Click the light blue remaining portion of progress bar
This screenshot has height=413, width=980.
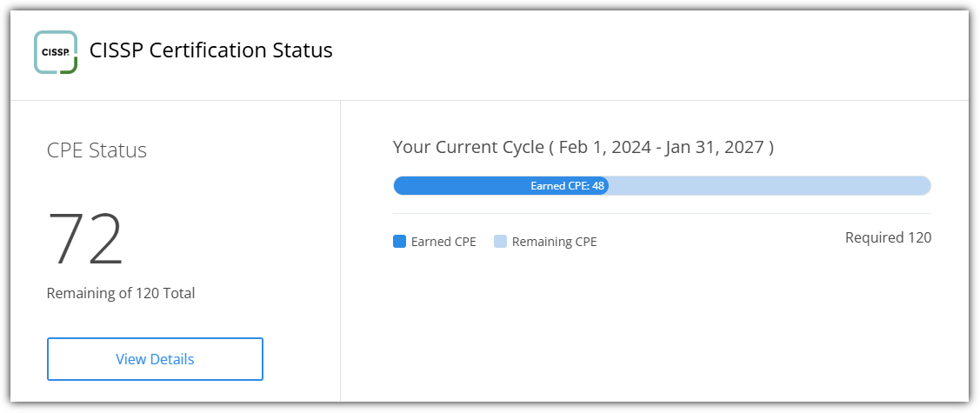click(770, 185)
